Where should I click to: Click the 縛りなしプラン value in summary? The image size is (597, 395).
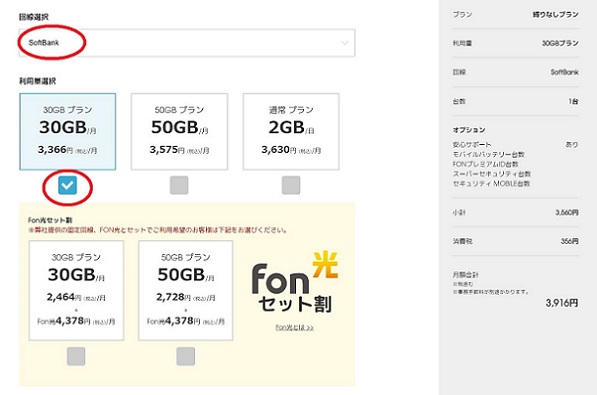coord(555,14)
